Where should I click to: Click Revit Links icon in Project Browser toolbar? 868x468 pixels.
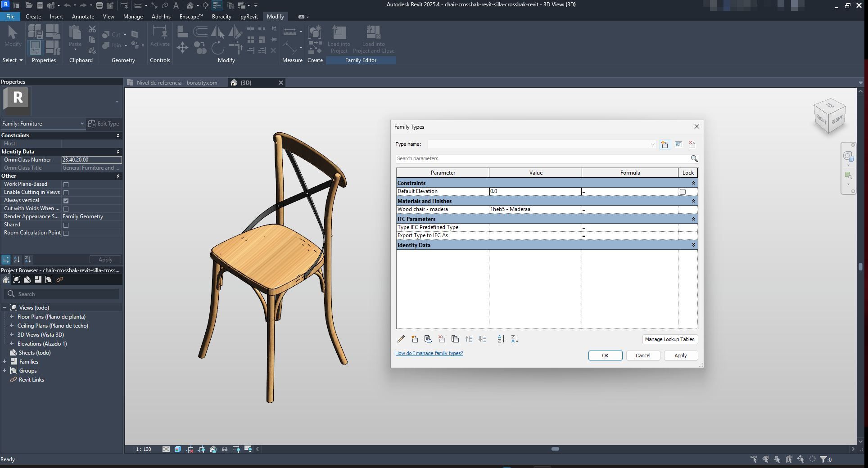point(59,279)
